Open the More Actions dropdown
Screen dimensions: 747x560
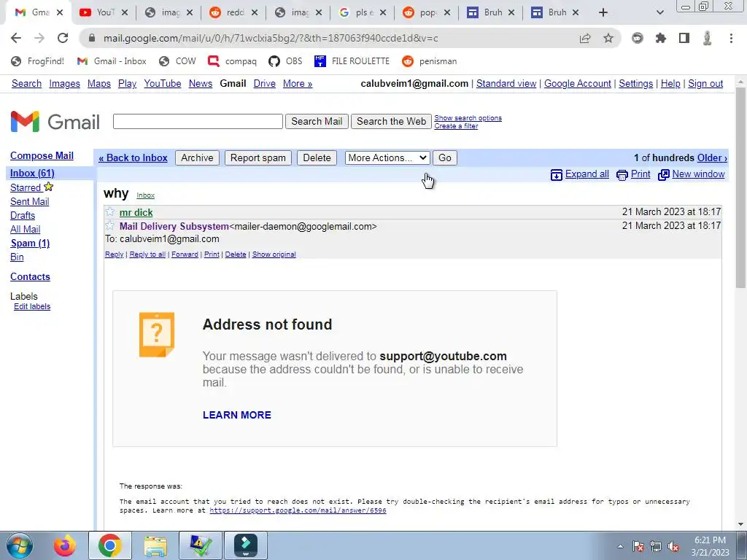[387, 157]
